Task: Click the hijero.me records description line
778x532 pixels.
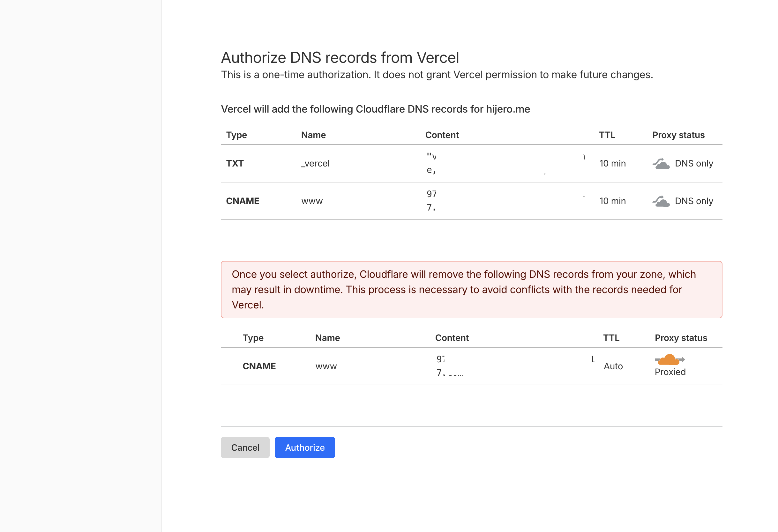Action: pyautogui.click(x=375, y=109)
